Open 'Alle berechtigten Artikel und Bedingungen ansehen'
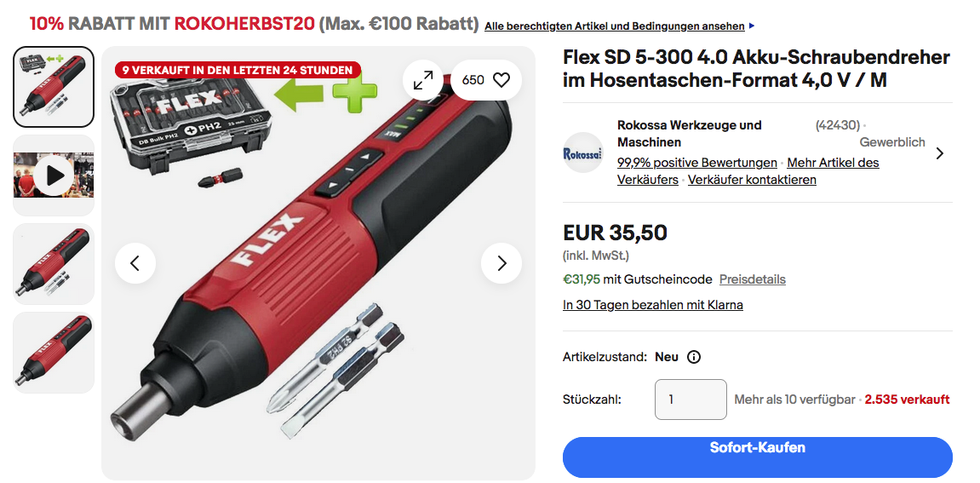 tap(615, 26)
